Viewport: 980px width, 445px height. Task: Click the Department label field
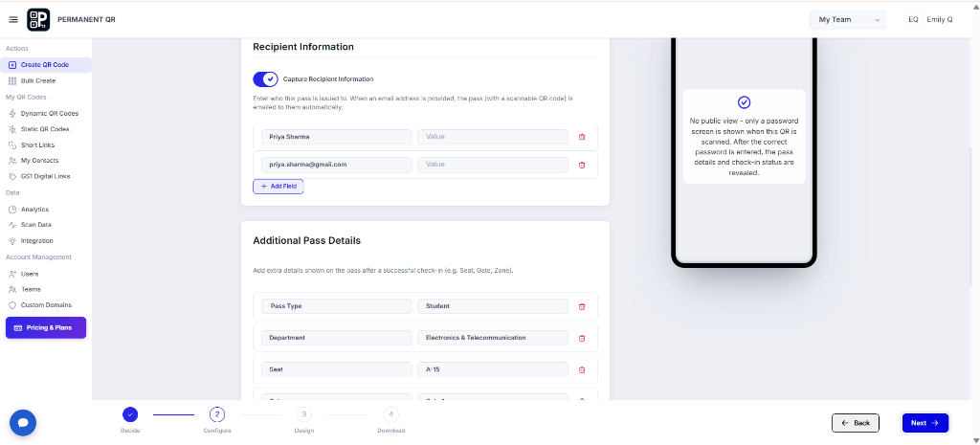(x=337, y=338)
